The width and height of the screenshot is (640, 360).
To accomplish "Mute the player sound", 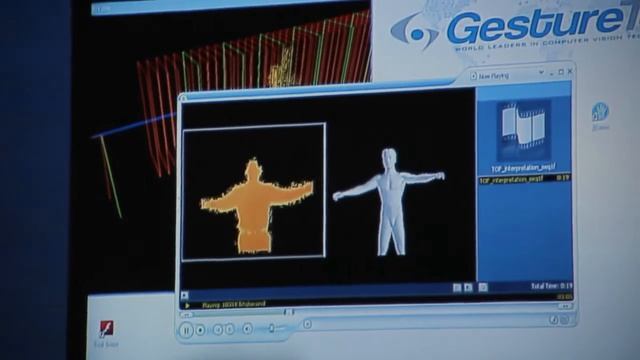I will (x=247, y=329).
